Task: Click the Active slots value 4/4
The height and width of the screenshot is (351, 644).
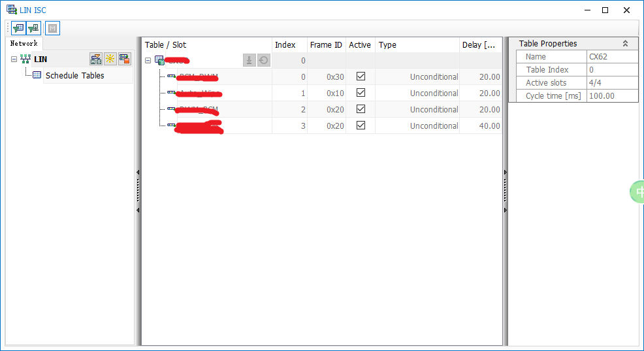Action: [x=612, y=82]
